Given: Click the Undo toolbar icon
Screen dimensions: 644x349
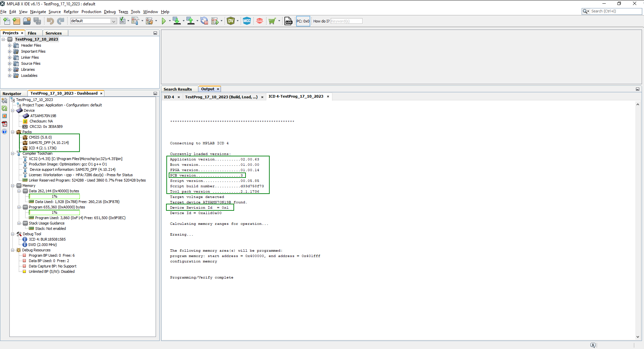Looking at the screenshot, I should tap(50, 21).
